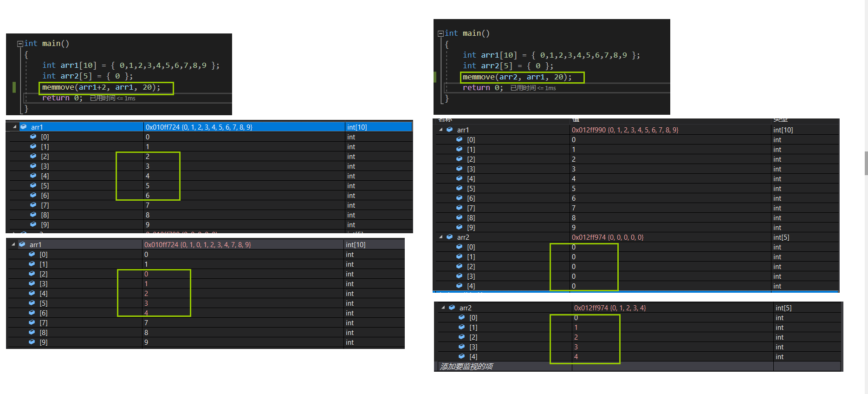
Task: Click variable icon of arr1 at 0x012ff990
Action: 449,130
